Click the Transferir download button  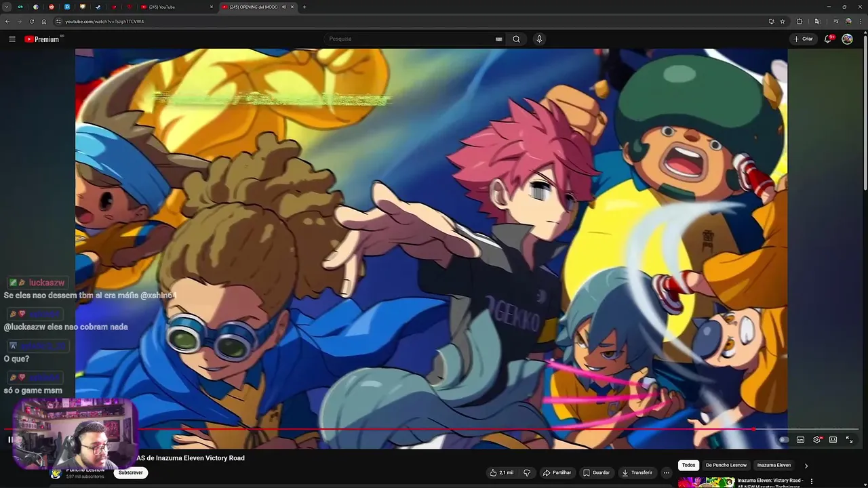(637, 472)
